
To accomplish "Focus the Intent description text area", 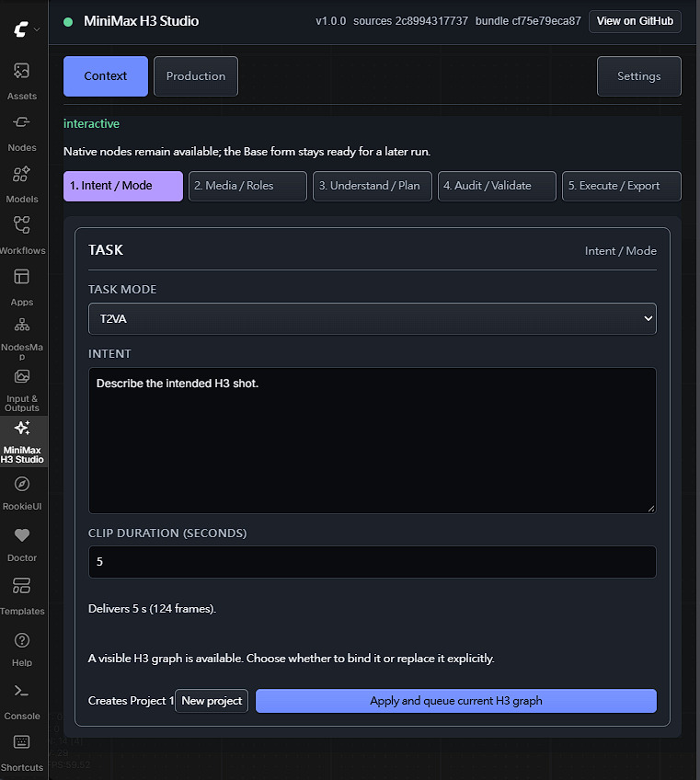I will [x=373, y=441].
